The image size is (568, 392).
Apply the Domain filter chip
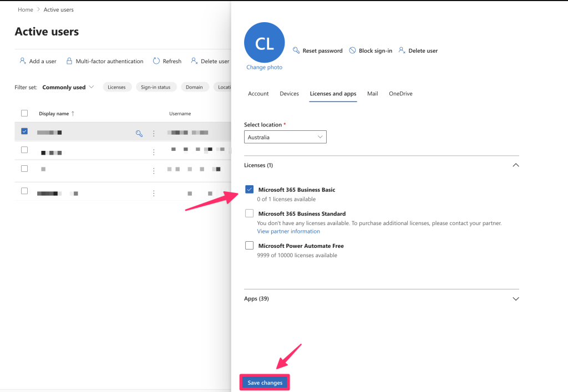point(194,87)
